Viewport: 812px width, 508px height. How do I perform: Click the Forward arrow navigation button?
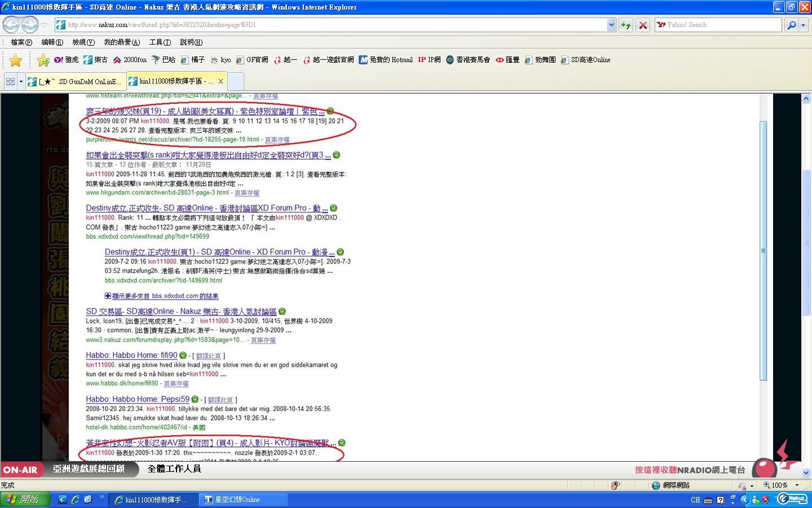[x=29, y=25]
